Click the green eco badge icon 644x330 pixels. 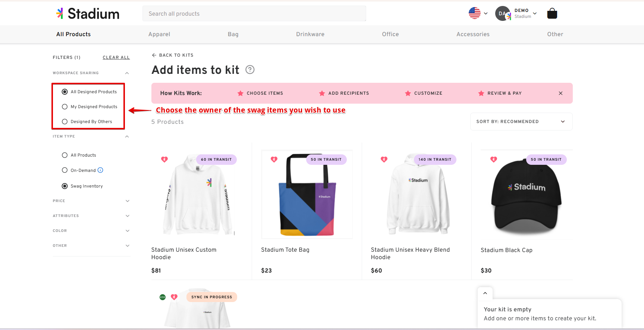[x=163, y=297]
